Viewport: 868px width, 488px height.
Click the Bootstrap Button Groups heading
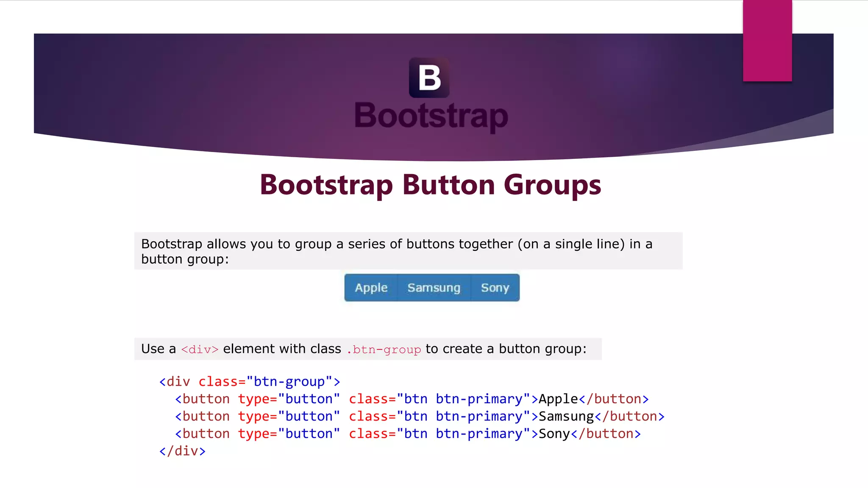click(x=430, y=185)
